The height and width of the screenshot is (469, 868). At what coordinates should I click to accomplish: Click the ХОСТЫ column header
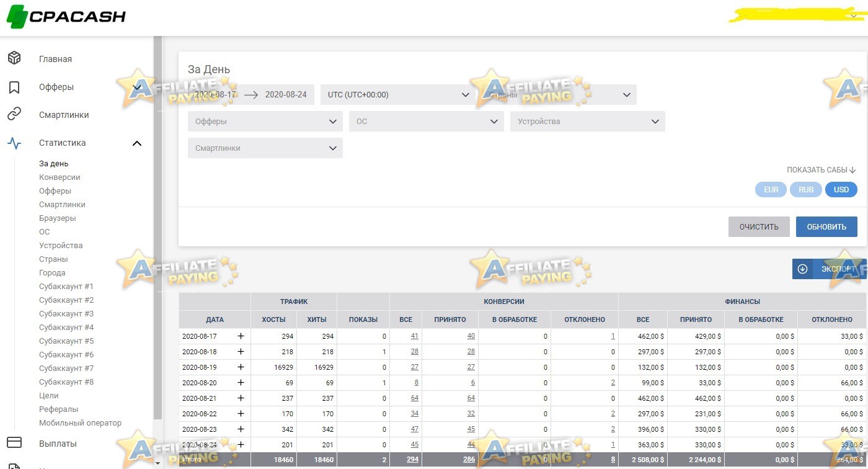click(273, 319)
